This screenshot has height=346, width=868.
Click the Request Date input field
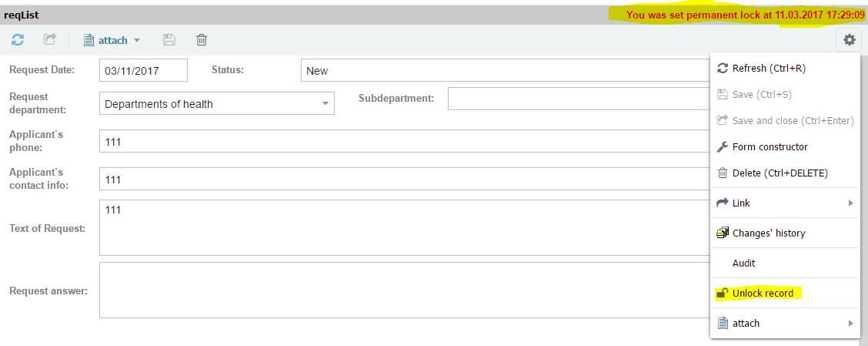coord(143,71)
